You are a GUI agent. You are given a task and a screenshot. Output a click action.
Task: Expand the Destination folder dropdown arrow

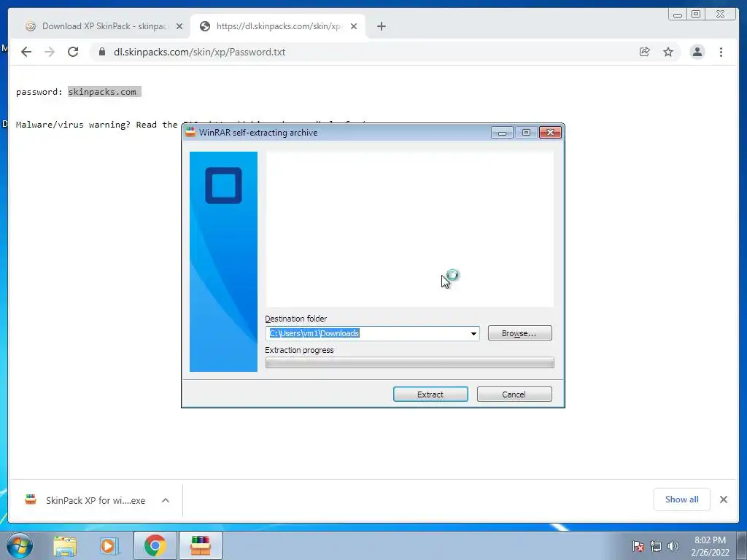(473, 333)
